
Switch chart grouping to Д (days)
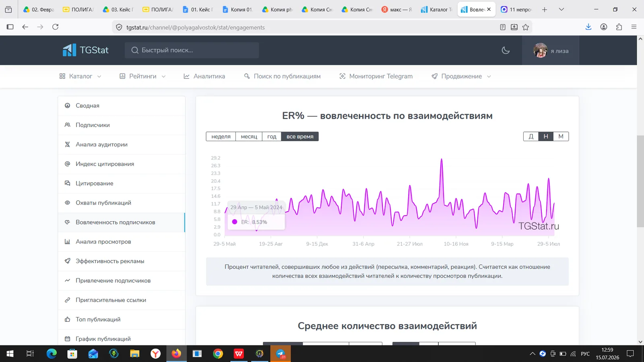pyautogui.click(x=531, y=136)
